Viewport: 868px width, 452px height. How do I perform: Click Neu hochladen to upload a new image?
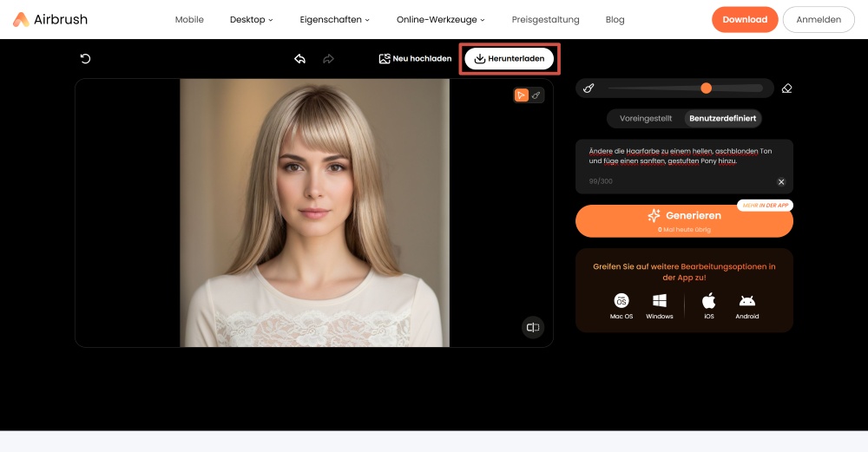tap(415, 59)
